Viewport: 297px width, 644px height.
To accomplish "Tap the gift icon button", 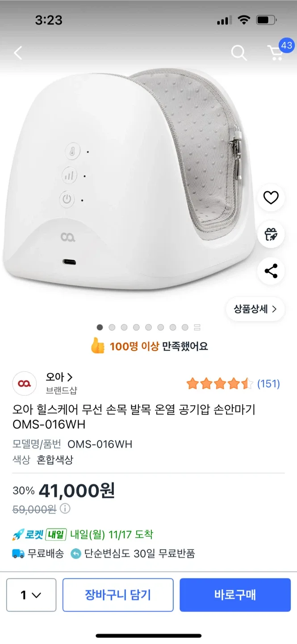I will point(271,234).
